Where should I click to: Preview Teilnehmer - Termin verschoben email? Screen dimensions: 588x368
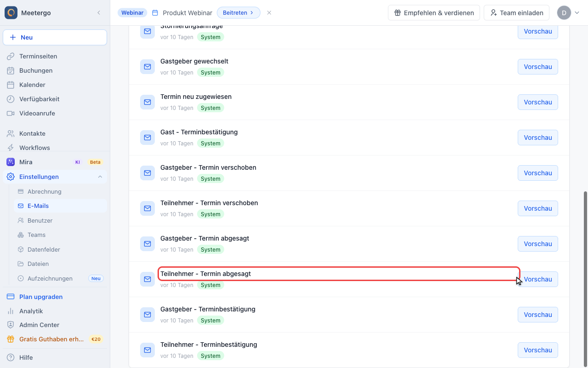(538, 208)
